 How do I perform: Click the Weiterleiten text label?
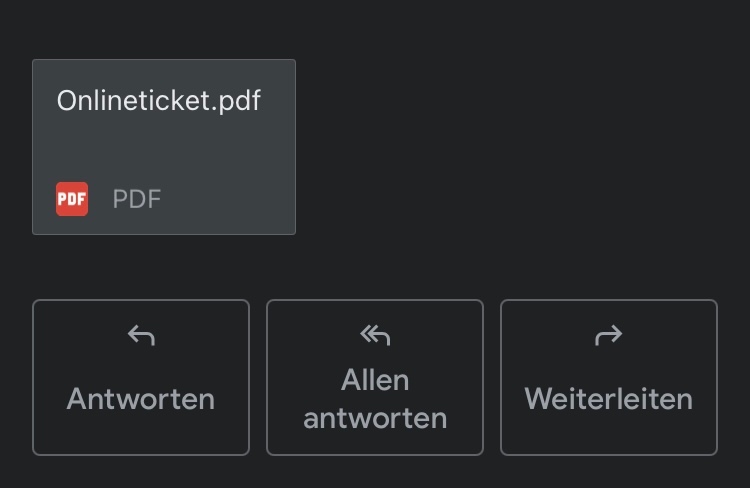[x=608, y=399]
